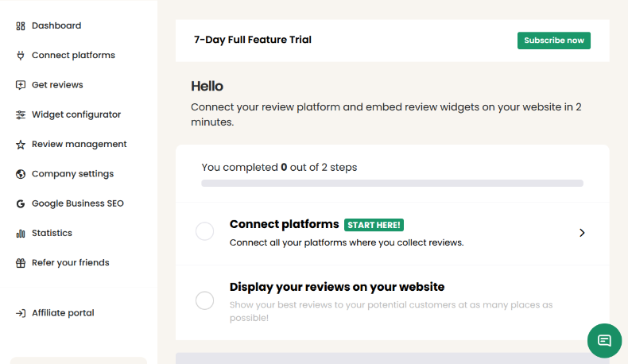Click the Review management star icon
The height and width of the screenshot is (364, 628).
click(x=21, y=145)
